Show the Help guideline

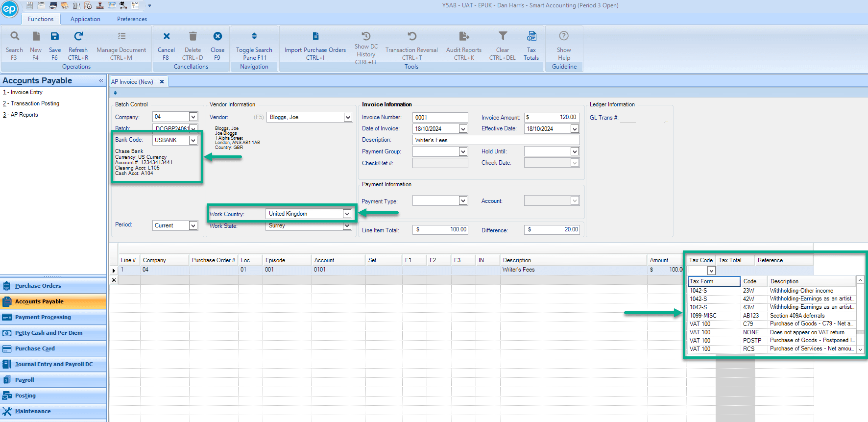(x=564, y=36)
